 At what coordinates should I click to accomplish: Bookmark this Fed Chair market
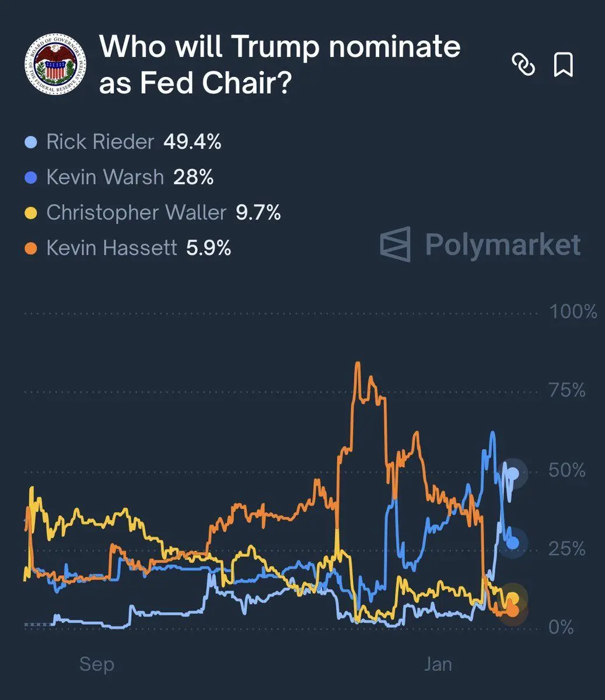tap(563, 65)
